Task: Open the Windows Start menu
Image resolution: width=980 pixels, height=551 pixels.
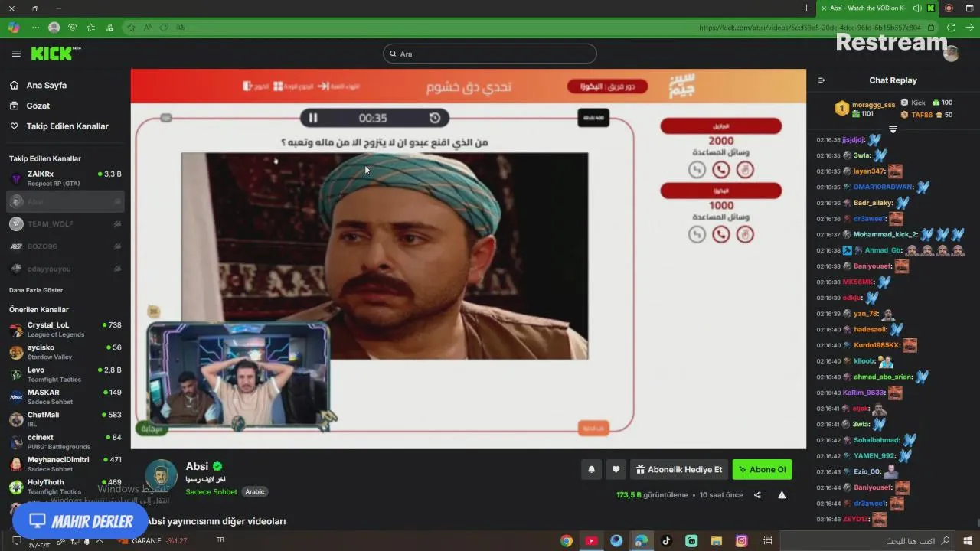Action: click(968, 541)
